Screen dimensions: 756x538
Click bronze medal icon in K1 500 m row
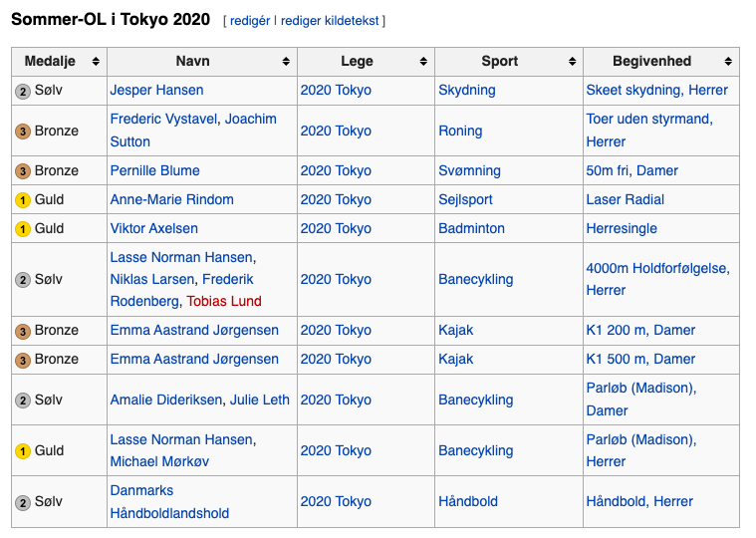coord(23,360)
